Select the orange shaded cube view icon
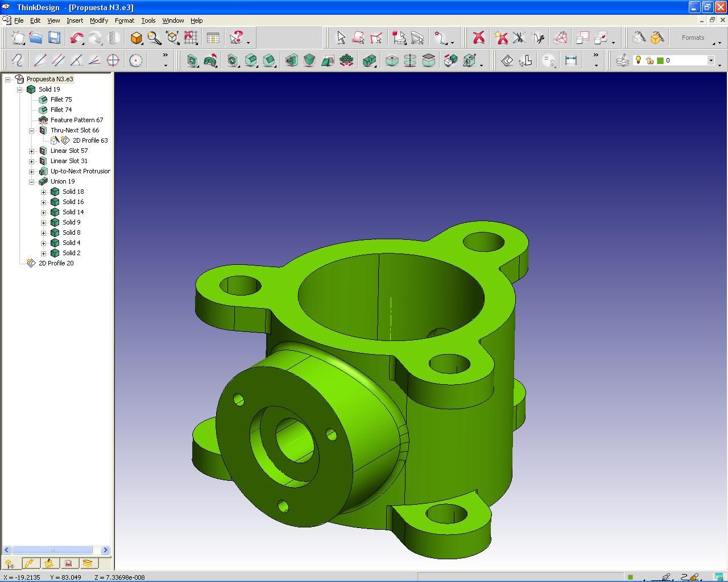This screenshot has width=728, height=582. pyautogui.click(x=136, y=38)
